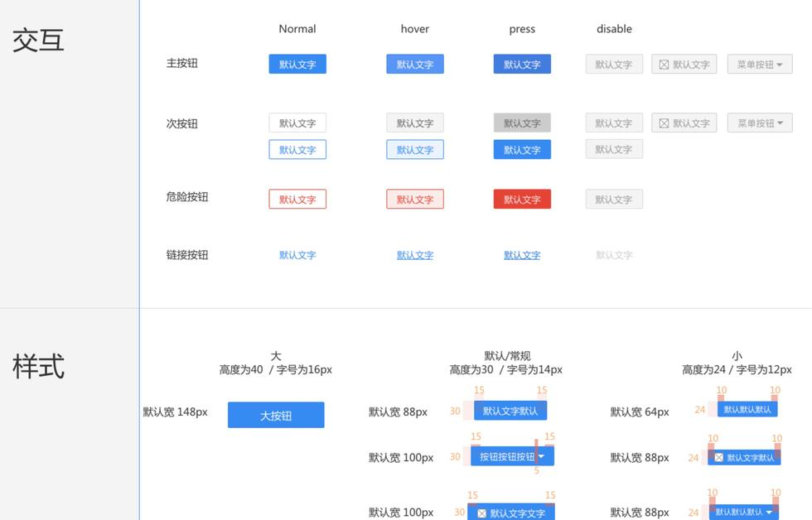The height and width of the screenshot is (520, 812).
Task: Click the 默认/常规 size heading
Action: 507,356
